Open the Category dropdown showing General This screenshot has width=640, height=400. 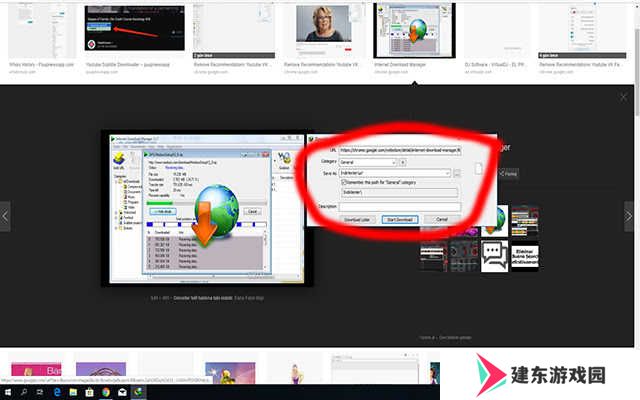coord(368,162)
